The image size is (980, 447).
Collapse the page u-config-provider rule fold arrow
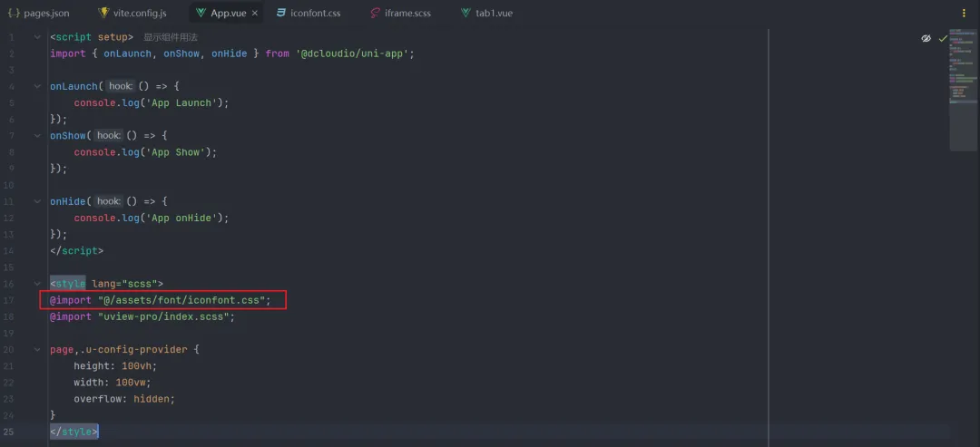pyautogui.click(x=37, y=350)
